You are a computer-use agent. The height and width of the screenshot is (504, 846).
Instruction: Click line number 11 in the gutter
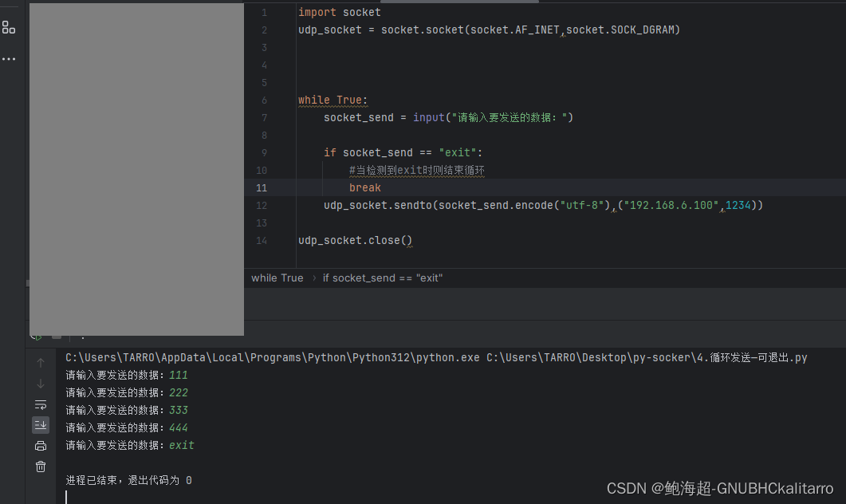tap(262, 187)
